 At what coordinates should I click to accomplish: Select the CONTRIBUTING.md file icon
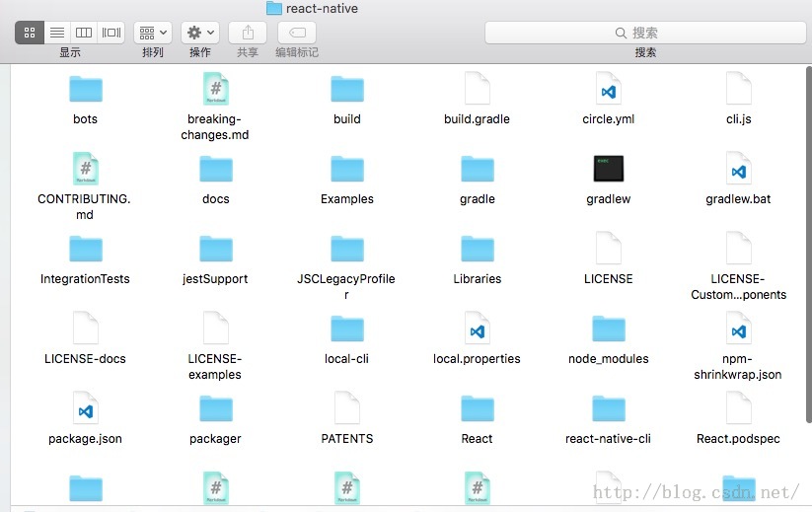click(86, 169)
